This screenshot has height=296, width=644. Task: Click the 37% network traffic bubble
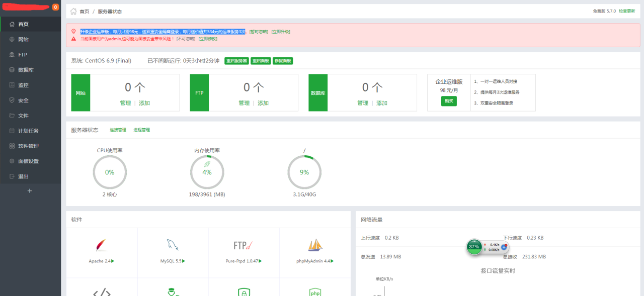click(x=473, y=247)
